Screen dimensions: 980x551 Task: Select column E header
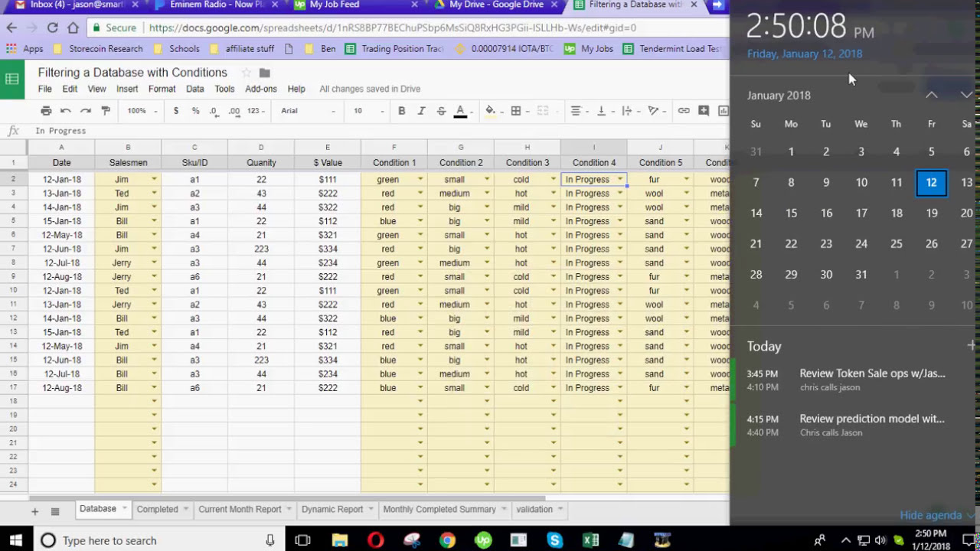coord(327,147)
